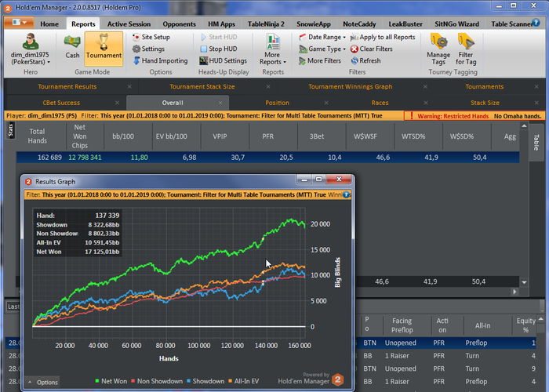Clear Filters in the ribbon
Image resolution: width=549 pixels, height=392 pixels.
click(x=372, y=49)
